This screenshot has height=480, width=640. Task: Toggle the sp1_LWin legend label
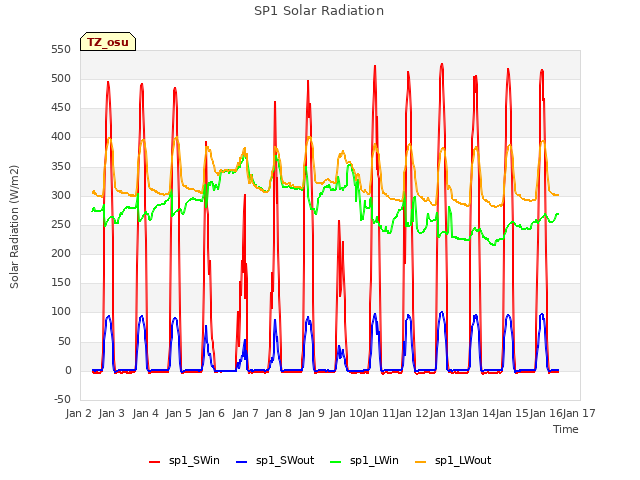(x=374, y=460)
